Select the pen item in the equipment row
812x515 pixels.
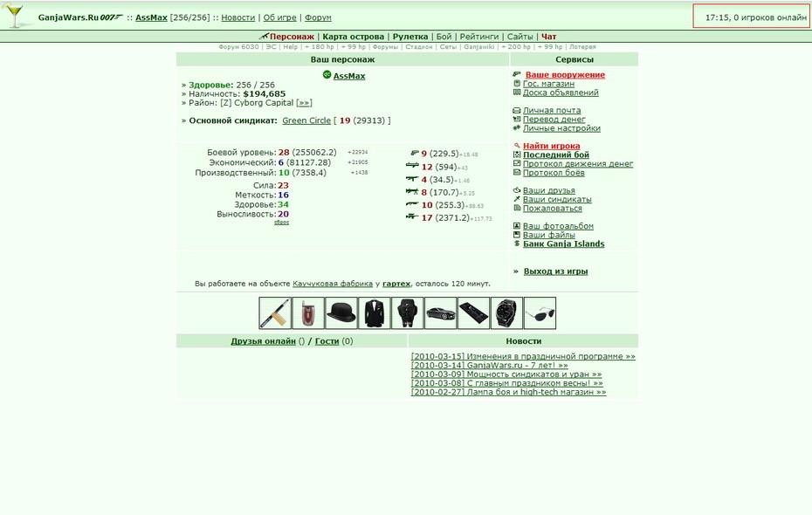click(275, 312)
